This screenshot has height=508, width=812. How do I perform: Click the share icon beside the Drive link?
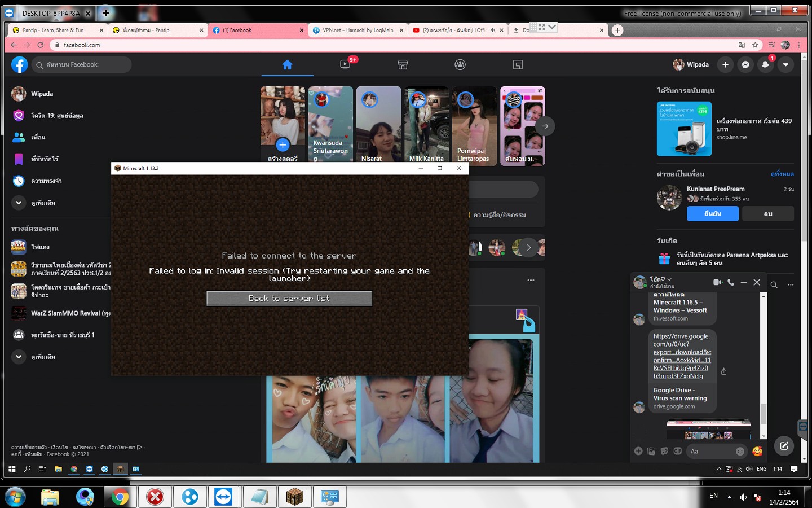pyautogui.click(x=723, y=371)
